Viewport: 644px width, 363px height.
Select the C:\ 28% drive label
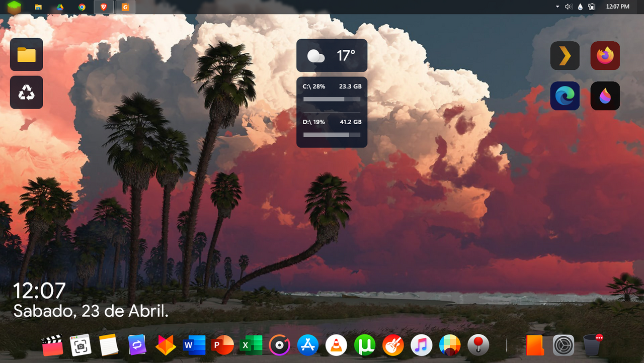pos(314,86)
